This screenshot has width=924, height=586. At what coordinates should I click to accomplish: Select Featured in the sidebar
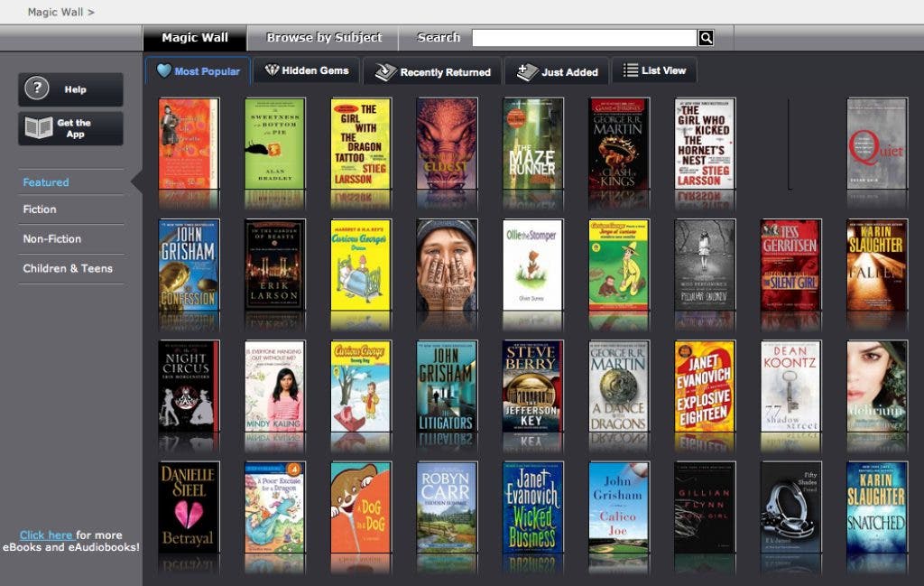pos(46,182)
